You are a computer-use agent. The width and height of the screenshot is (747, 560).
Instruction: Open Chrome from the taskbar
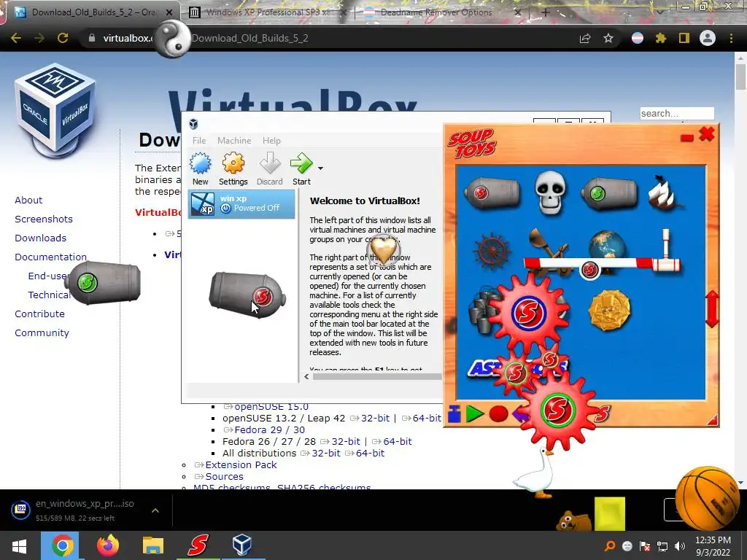pos(63,545)
